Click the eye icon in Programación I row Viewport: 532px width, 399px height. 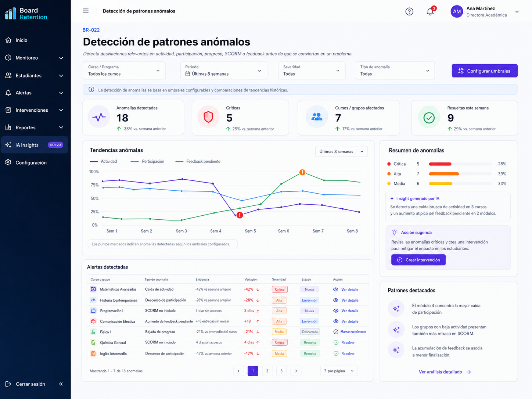pos(336,311)
